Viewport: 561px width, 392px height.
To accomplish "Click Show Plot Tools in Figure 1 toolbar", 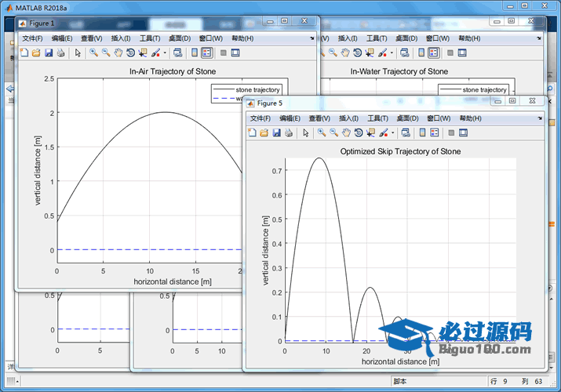I will coord(235,53).
